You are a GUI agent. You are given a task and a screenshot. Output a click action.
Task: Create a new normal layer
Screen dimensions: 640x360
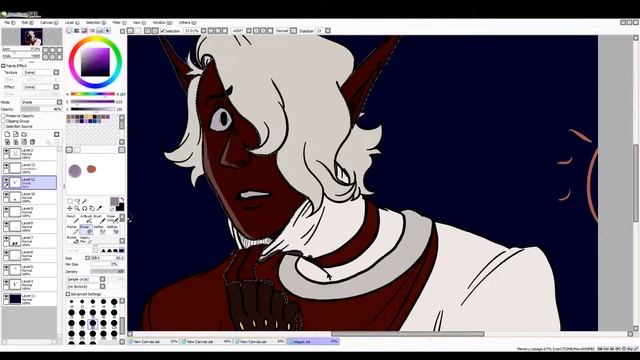tap(7, 134)
